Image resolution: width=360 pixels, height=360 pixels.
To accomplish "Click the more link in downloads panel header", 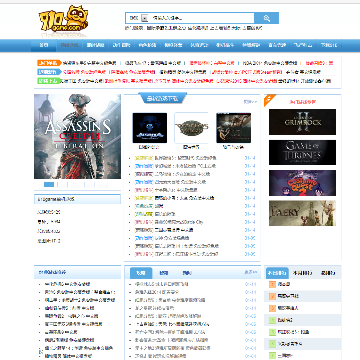I will pyautogui.click(x=250, y=102).
